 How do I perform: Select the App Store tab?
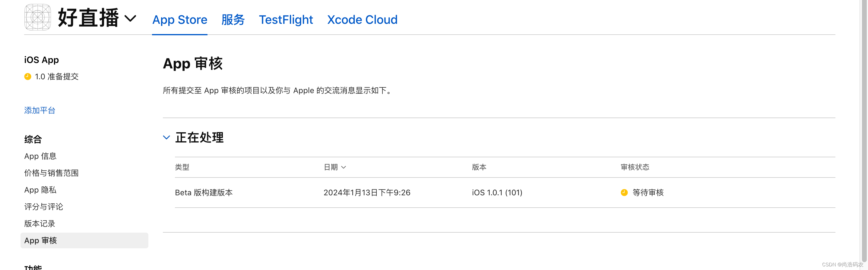179,20
